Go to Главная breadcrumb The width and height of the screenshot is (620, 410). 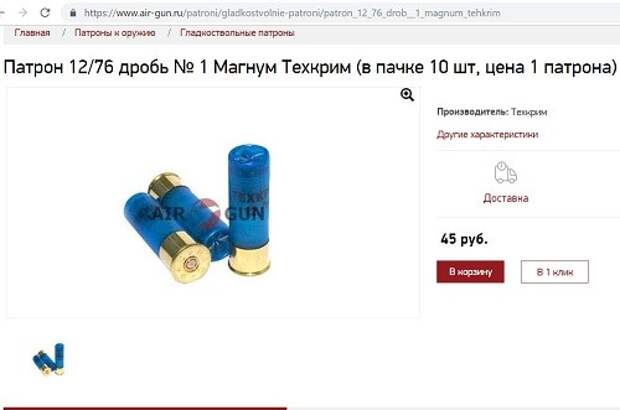click(32, 33)
